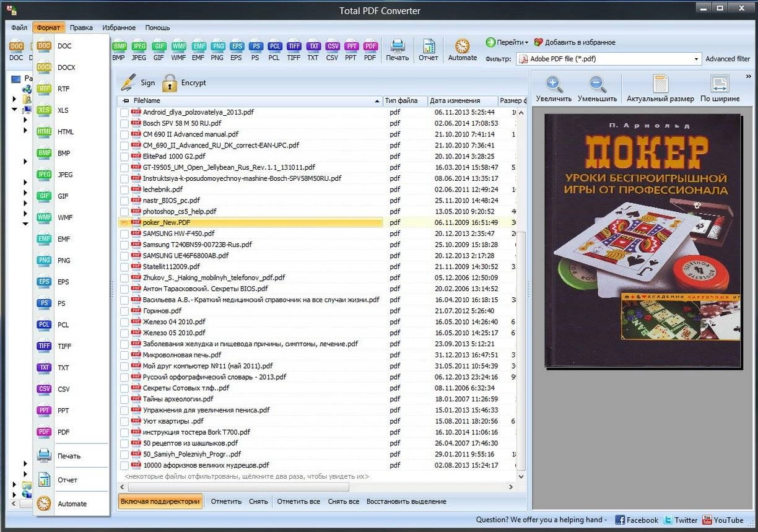The width and height of the screenshot is (758, 532).
Task: Click Снять все button
Action: (344, 502)
